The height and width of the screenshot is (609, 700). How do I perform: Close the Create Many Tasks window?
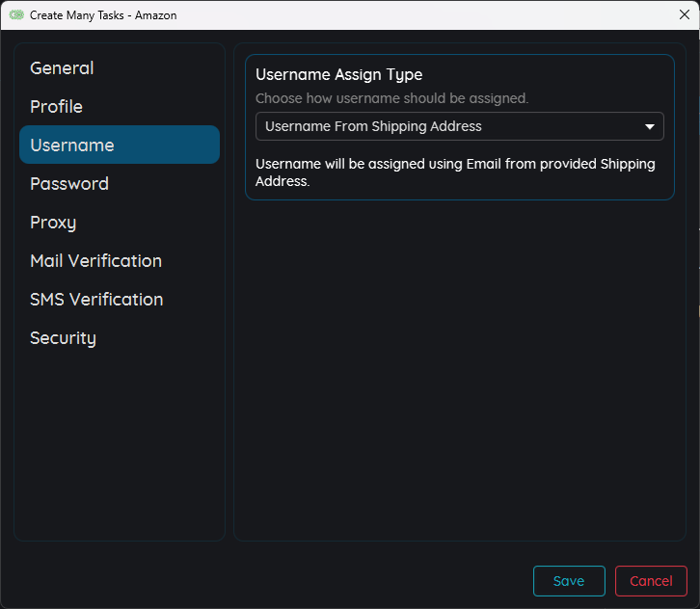tap(684, 14)
